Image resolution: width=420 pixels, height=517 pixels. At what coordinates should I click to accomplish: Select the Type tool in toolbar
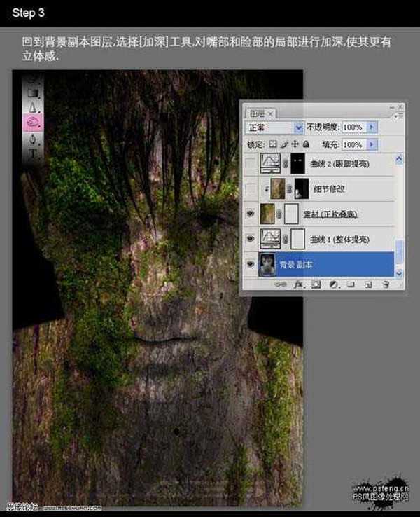click(x=33, y=154)
